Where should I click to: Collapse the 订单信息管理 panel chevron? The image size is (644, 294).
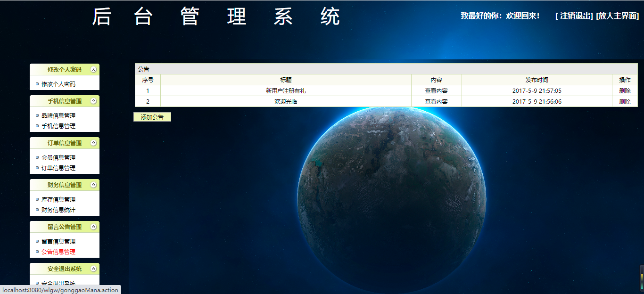93,143
